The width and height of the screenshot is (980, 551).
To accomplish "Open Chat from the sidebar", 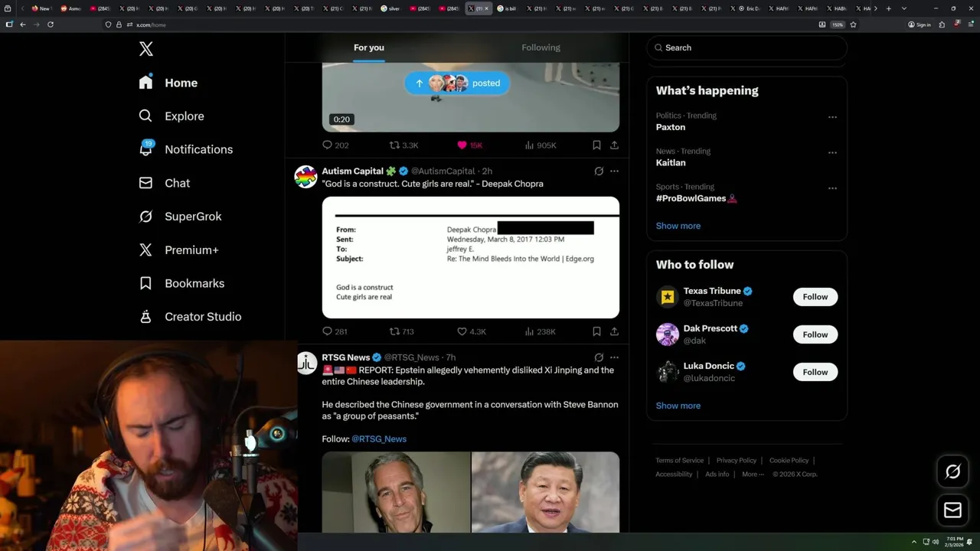I will [x=165, y=183].
